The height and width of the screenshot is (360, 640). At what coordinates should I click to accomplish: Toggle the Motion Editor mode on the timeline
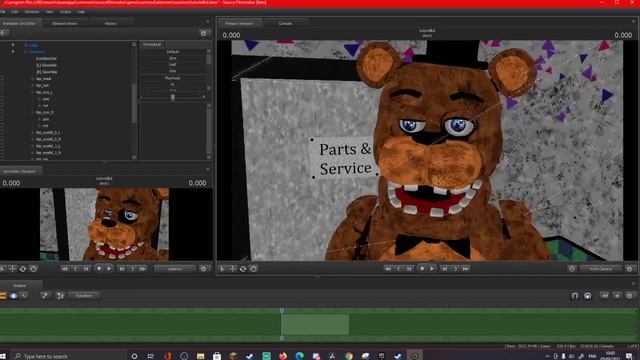coord(13,296)
